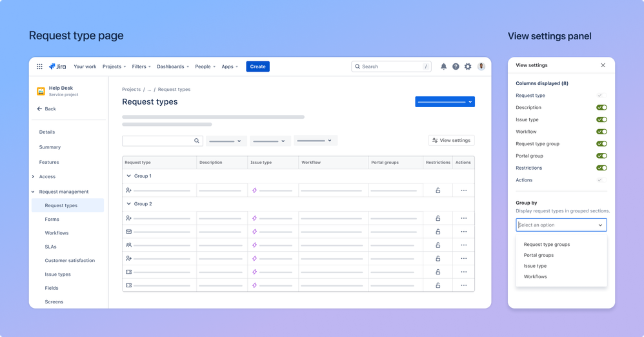This screenshot has width=644, height=337.
Task: Open Issue types in the sidebar
Action: point(57,274)
